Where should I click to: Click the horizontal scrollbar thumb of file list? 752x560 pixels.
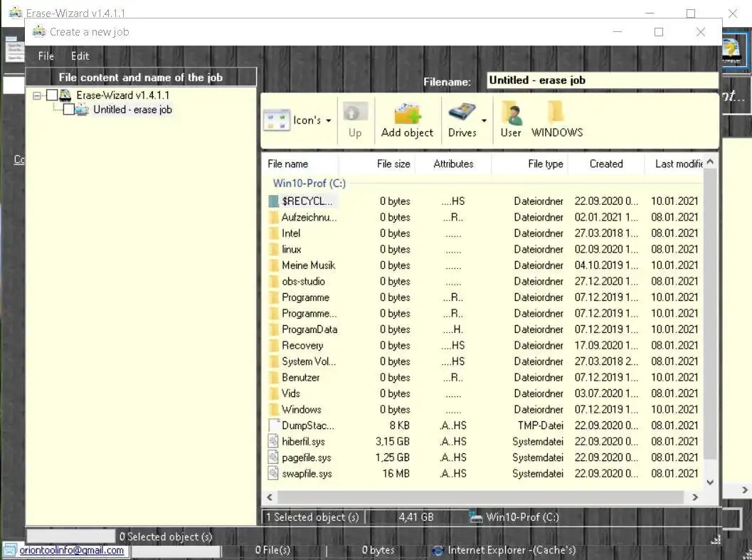pos(480,497)
